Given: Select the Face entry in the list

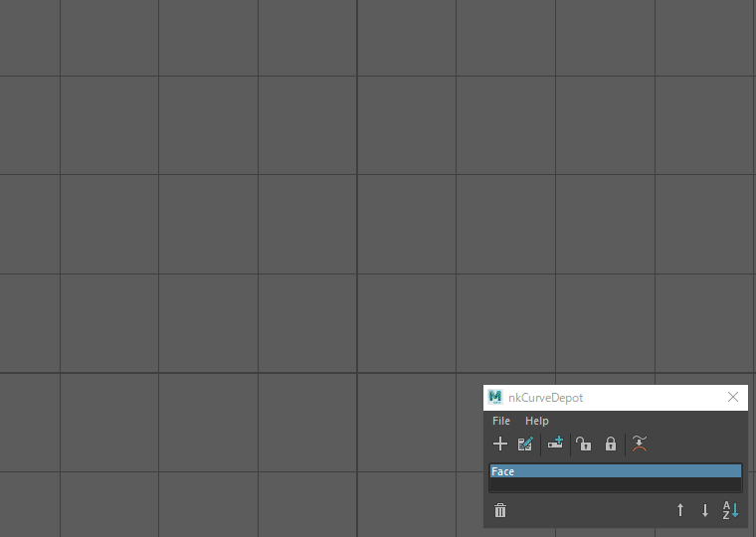Looking at the screenshot, I should [x=616, y=471].
